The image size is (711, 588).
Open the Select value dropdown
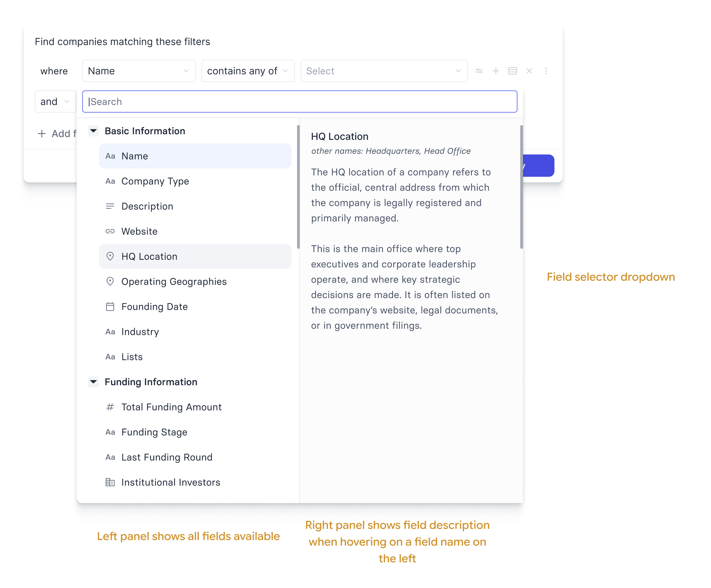384,71
